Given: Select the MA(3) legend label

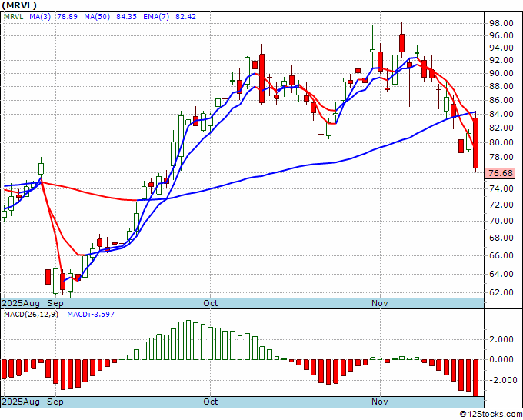Looking at the screenshot, I should click(40, 17).
